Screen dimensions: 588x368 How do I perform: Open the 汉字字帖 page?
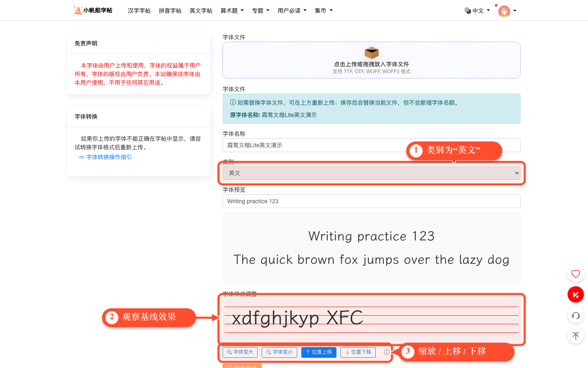[139, 11]
